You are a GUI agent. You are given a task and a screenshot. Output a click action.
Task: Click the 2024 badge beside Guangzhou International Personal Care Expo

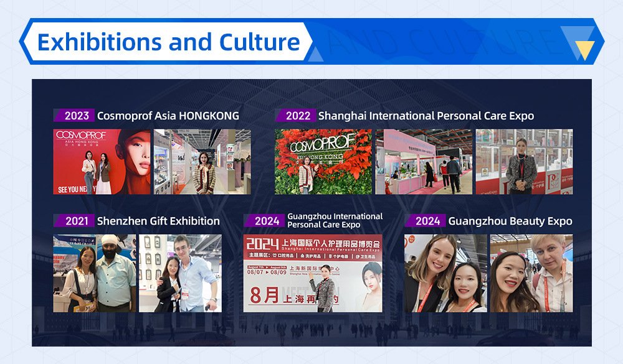(x=264, y=221)
